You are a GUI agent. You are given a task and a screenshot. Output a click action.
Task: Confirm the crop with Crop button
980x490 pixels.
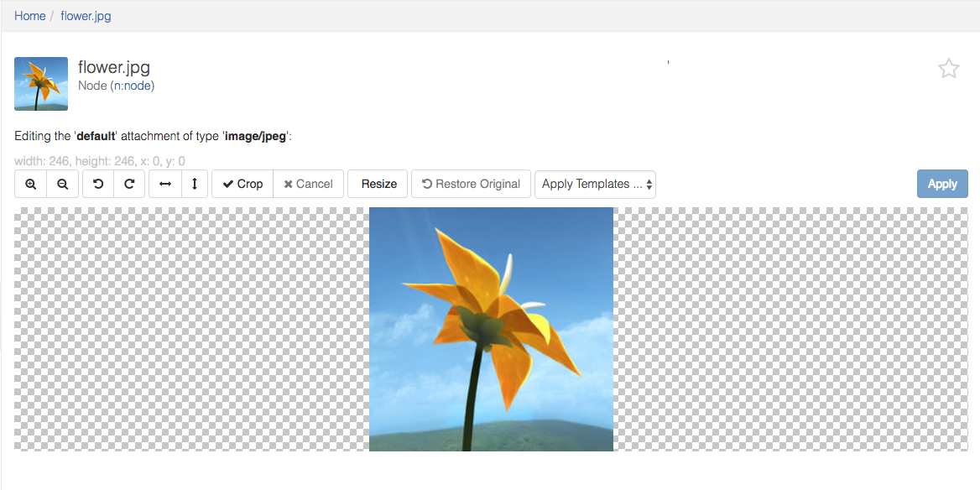point(242,184)
